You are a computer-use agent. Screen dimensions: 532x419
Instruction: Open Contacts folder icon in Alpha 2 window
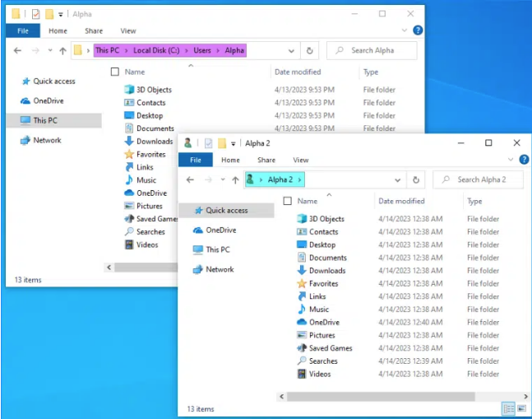(302, 232)
